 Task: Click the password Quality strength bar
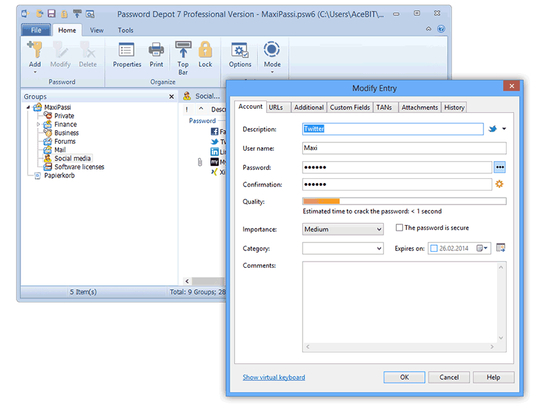404,201
